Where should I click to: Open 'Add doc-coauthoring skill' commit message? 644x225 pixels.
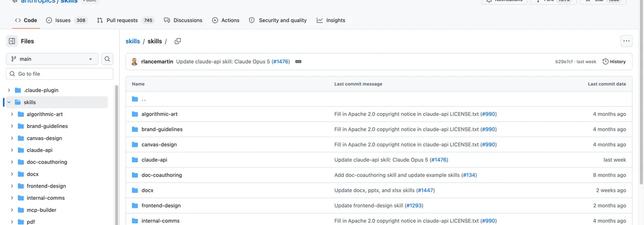coord(397,175)
